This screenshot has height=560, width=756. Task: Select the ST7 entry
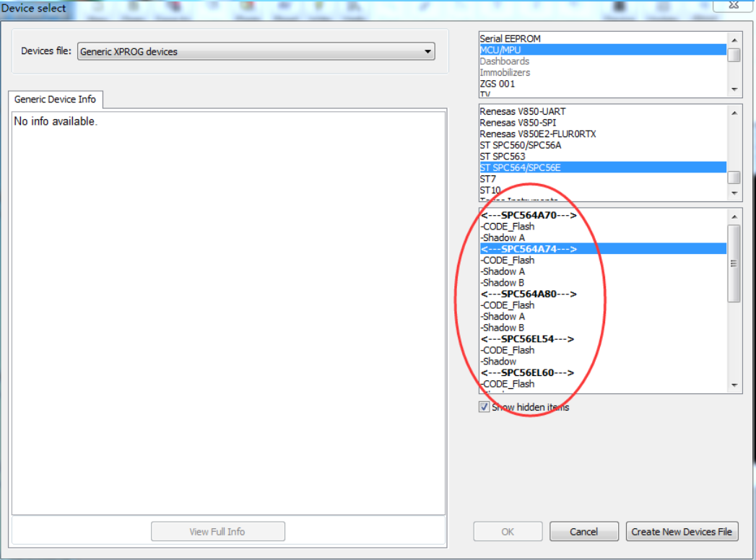(x=603, y=179)
